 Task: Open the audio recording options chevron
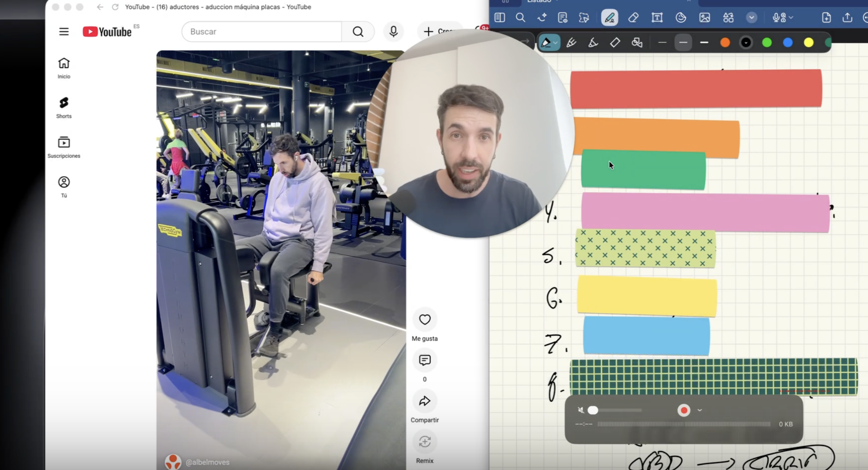coord(791,18)
